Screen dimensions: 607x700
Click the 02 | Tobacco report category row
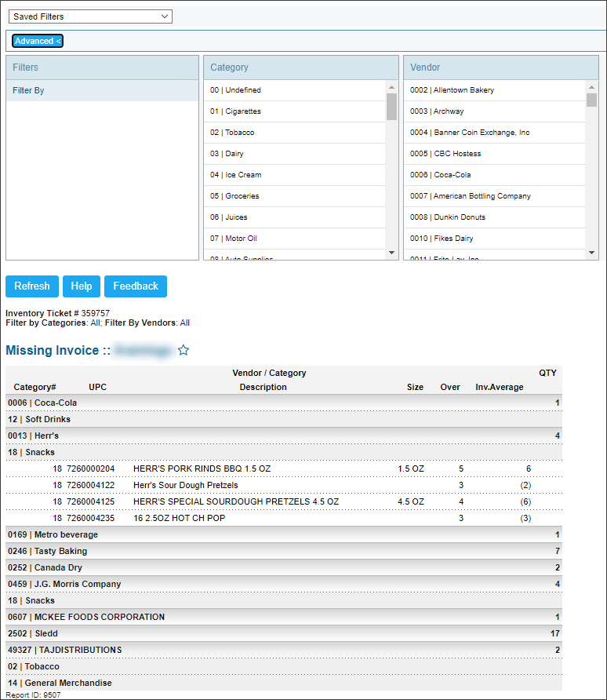click(284, 667)
